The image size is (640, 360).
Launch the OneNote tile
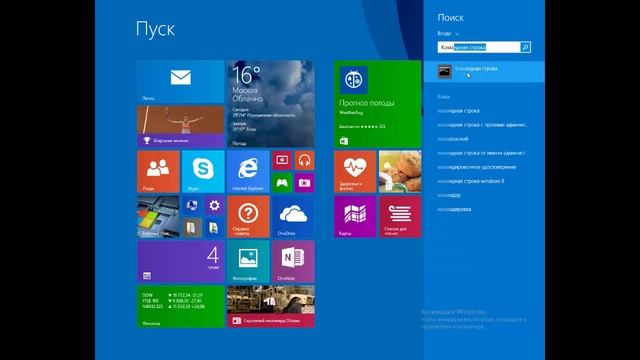[x=293, y=261]
